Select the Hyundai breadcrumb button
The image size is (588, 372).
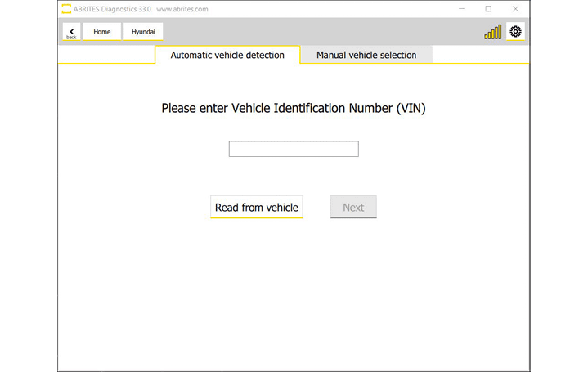[143, 32]
